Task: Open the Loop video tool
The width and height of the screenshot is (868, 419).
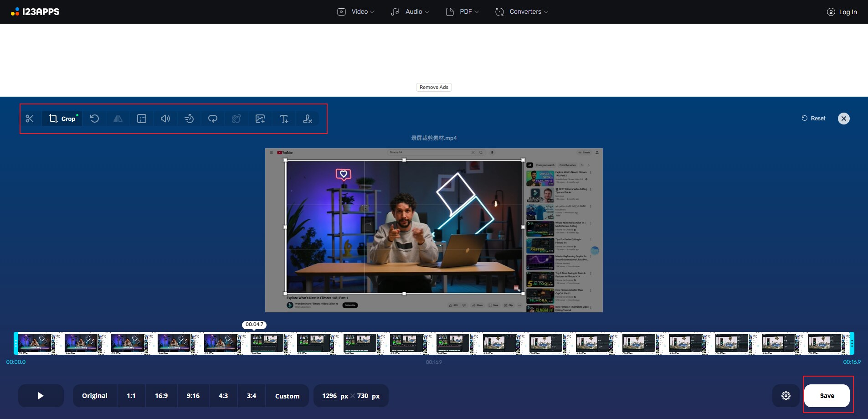Action: coord(213,119)
